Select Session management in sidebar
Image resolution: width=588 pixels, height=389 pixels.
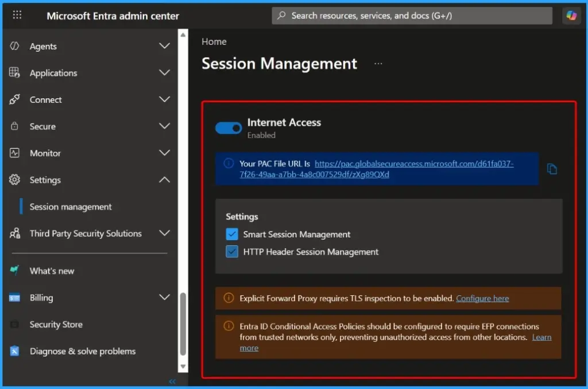point(71,207)
